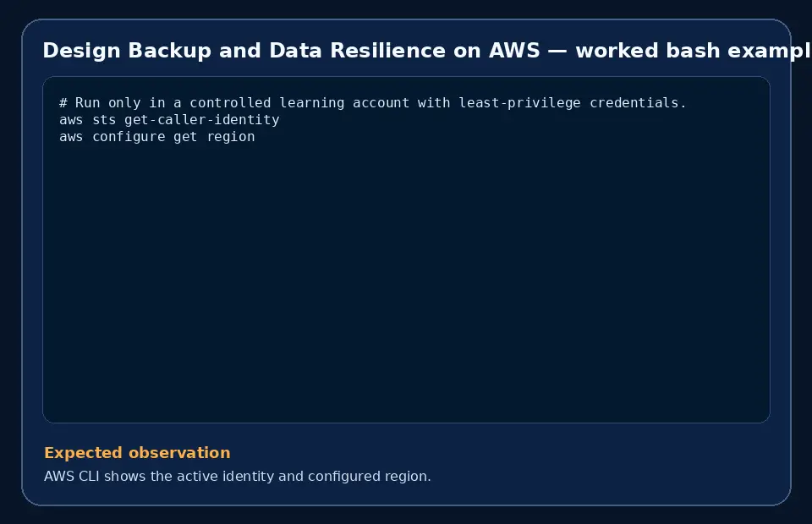Click the 'Expected observation' label
This screenshot has height=524, width=812.
click(137, 453)
